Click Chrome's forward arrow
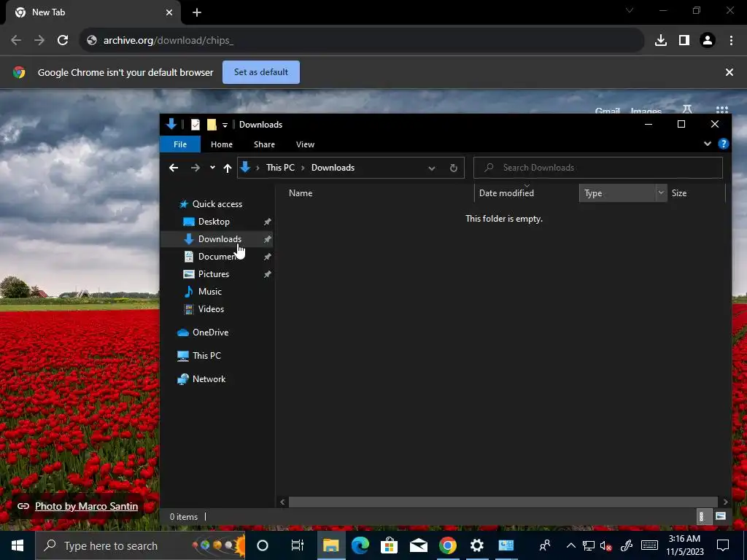 click(x=39, y=40)
